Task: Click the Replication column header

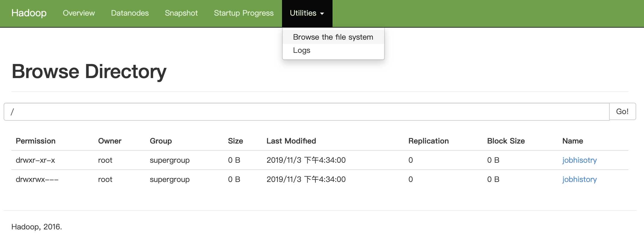Action: pos(428,141)
